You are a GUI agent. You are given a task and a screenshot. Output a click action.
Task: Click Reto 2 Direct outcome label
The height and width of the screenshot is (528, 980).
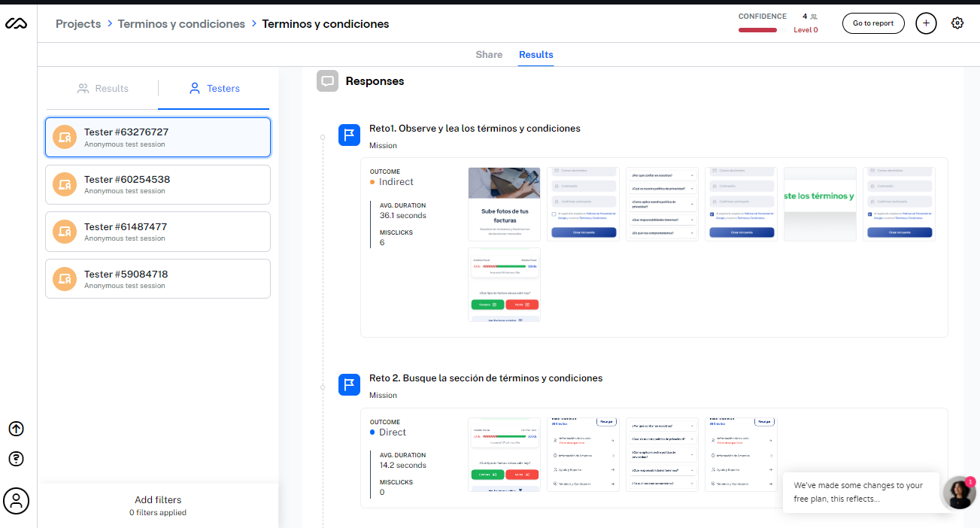pyautogui.click(x=393, y=432)
